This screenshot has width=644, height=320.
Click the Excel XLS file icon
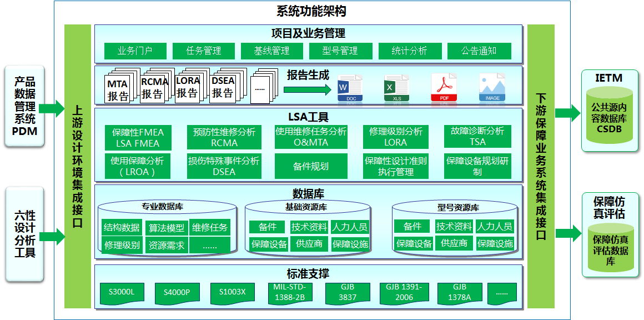pos(396,88)
